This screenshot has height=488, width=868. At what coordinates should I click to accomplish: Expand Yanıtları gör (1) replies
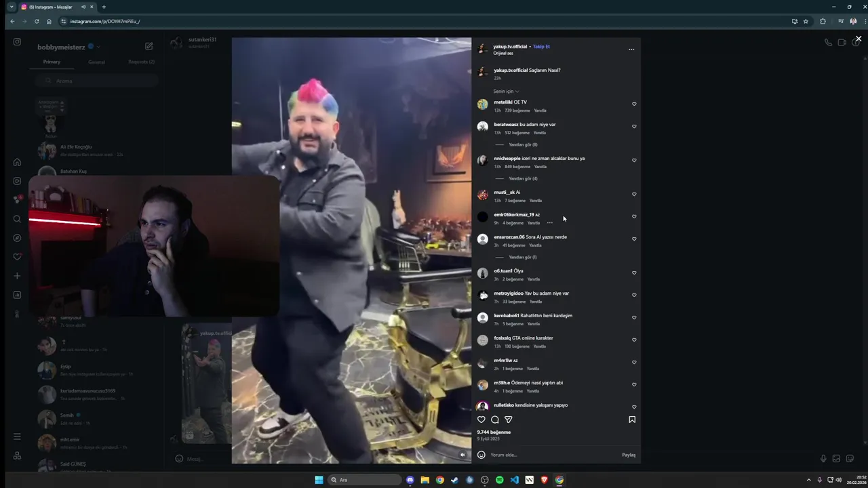523,257
